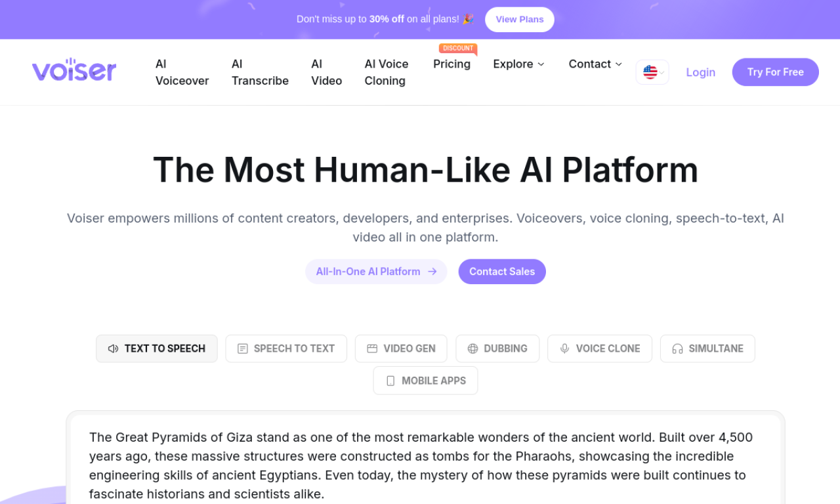Switch to the Simultane tab

pyautogui.click(x=707, y=348)
